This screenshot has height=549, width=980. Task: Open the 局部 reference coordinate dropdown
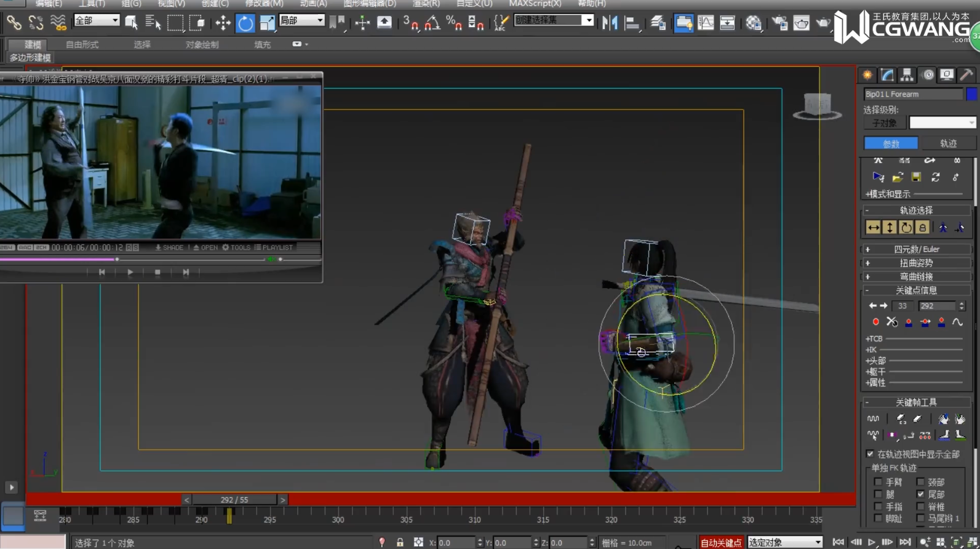point(301,20)
